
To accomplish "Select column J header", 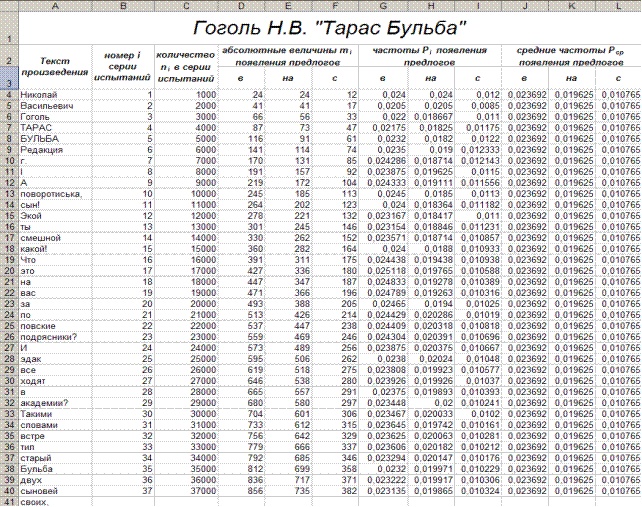I will (x=525, y=6).
